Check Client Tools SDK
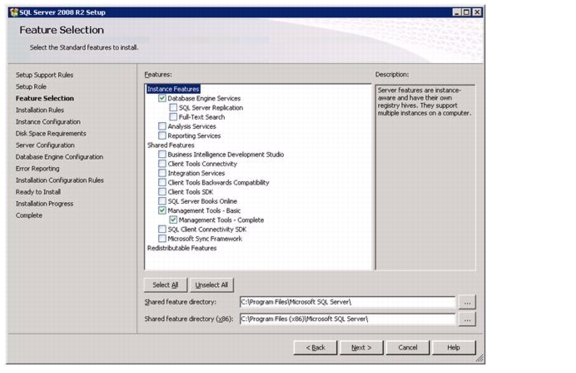This screenshot has width=576, height=373. [x=162, y=192]
